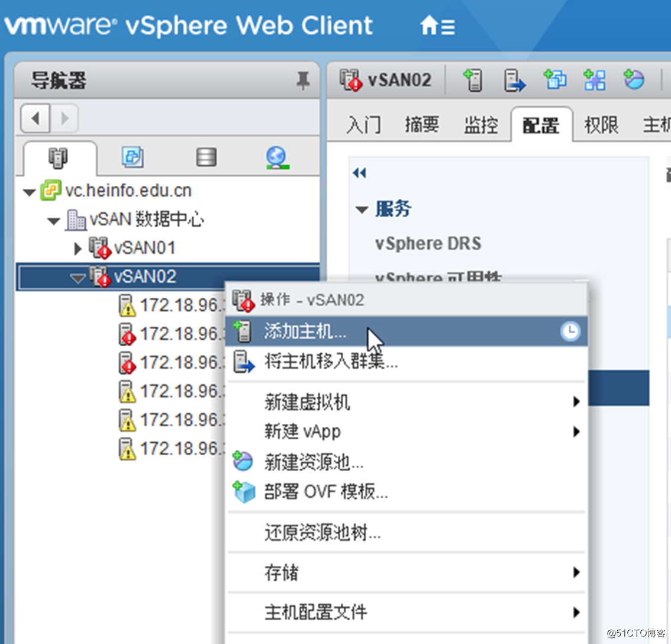Choose 部署 OVF 模板... menu item

(x=406, y=491)
